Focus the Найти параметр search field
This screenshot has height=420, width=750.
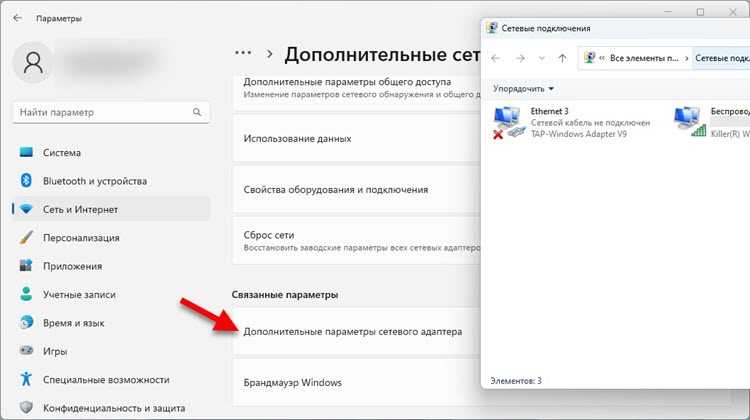(111, 112)
